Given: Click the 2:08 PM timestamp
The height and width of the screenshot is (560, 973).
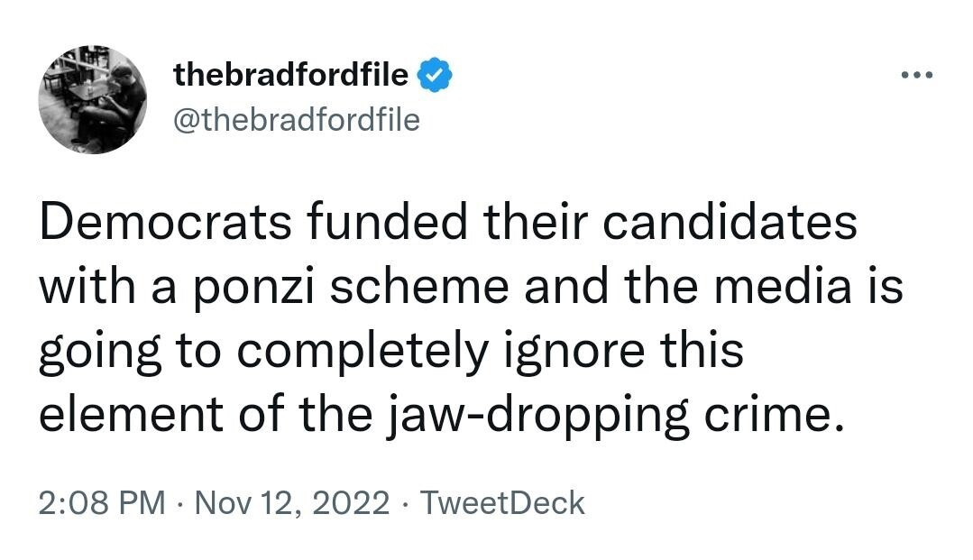Looking at the screenshot, I should tap(102, 502).
